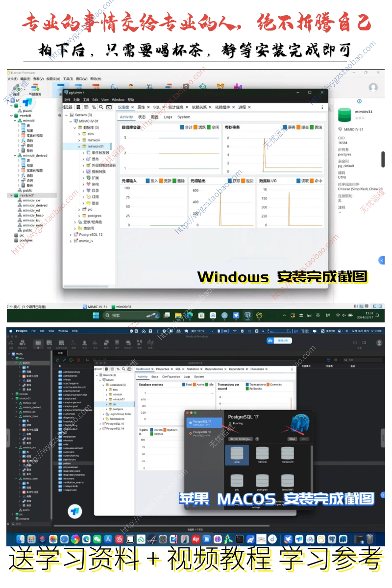Open the Window menu in macOS menu bar

tap(63, 331)
